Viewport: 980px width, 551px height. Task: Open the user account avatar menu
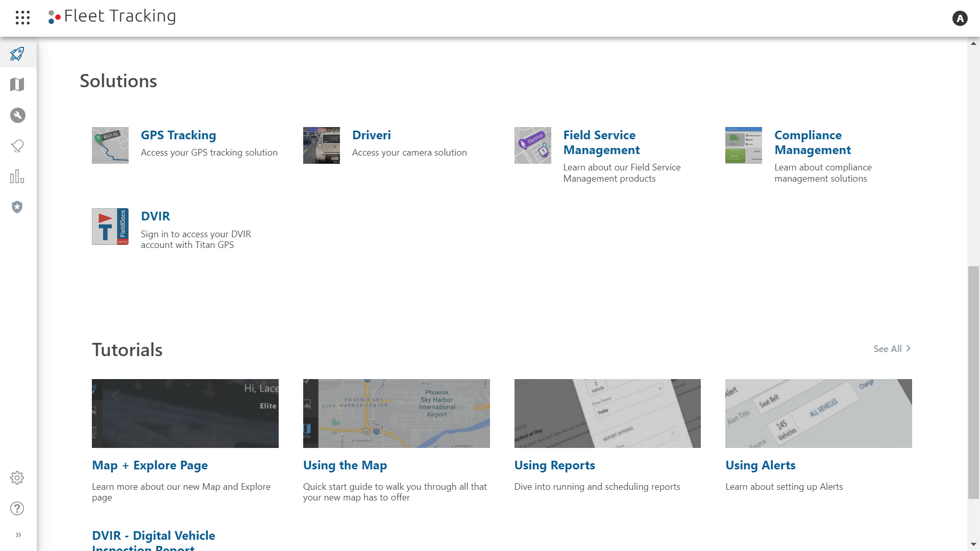(x=960, y=18)
